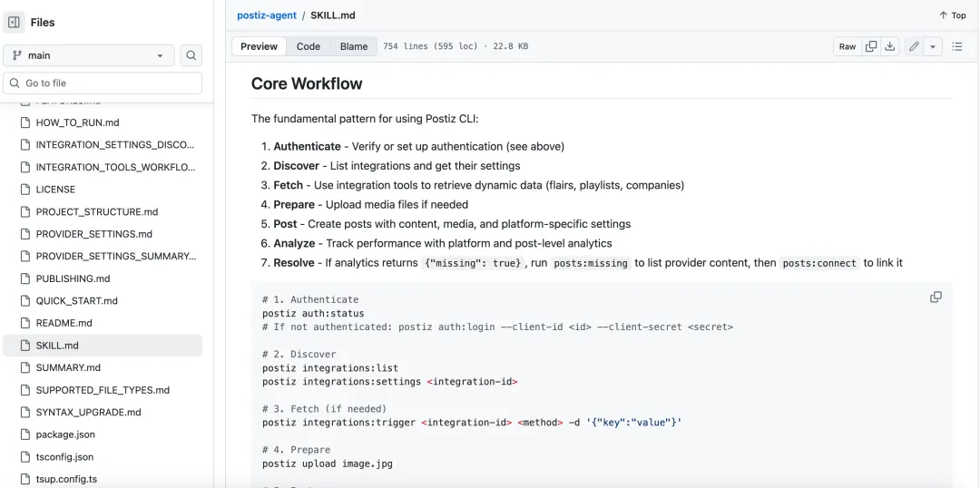Open the LICENSE file
The image size is (980, 488).
[55, 190]
